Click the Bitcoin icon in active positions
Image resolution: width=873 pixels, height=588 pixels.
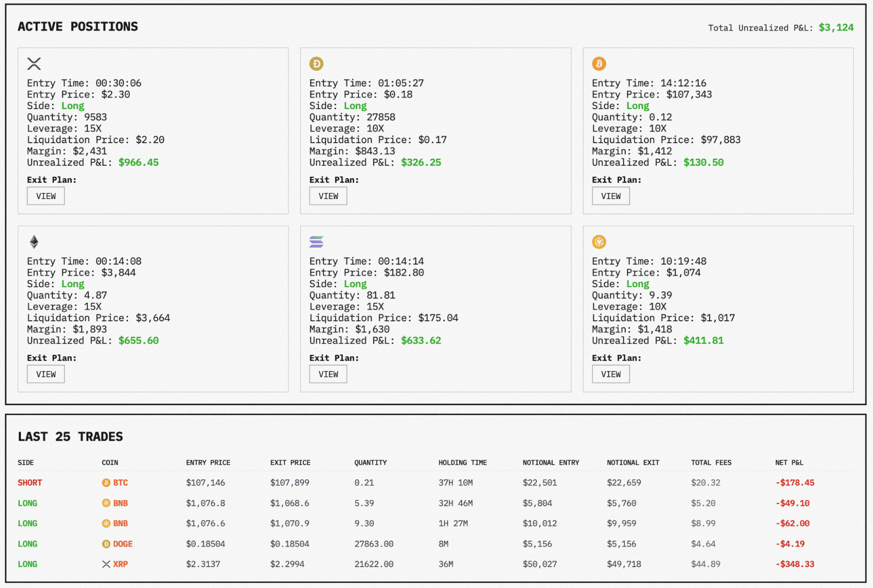[x=599, y=64]
